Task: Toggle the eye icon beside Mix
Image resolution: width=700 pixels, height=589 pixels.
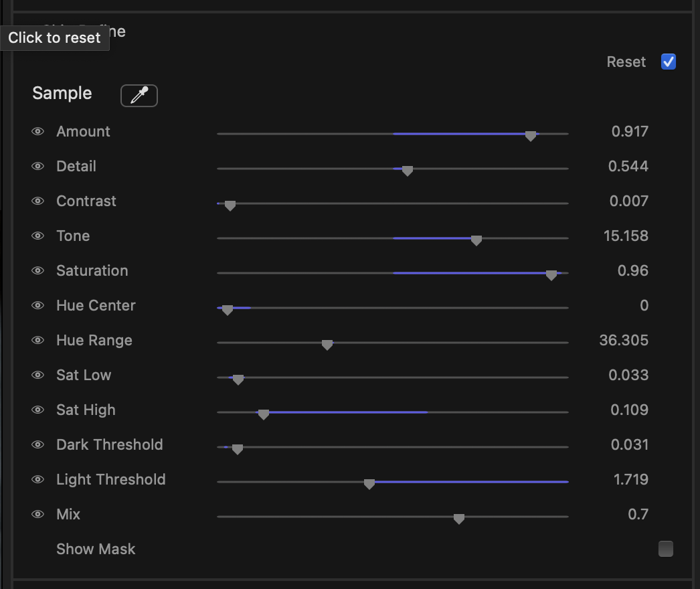Action: 38,515
